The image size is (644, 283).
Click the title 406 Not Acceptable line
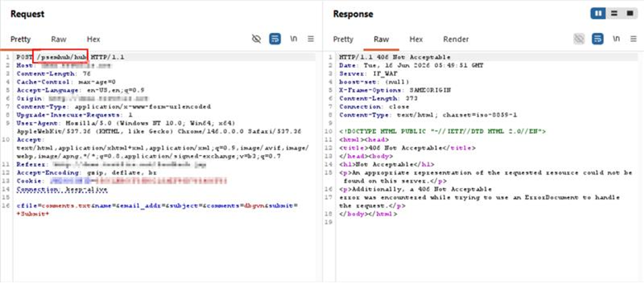click(x=407, y=148)
